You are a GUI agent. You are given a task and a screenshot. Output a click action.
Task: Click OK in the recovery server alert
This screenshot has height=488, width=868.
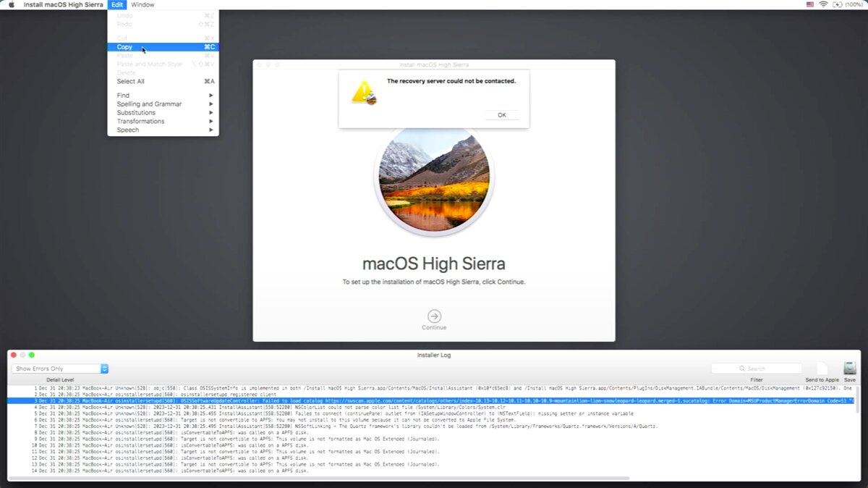pos(501,115)
